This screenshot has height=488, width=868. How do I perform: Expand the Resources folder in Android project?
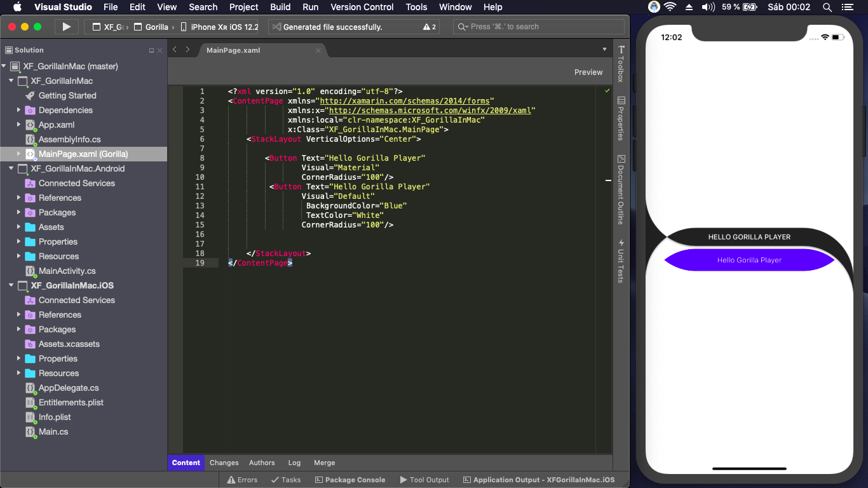19,256
